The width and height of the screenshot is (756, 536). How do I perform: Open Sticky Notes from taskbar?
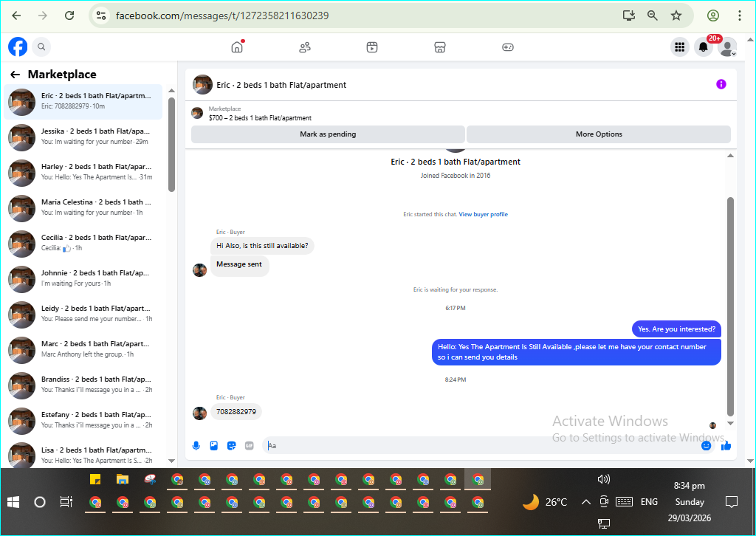[95, 479]
